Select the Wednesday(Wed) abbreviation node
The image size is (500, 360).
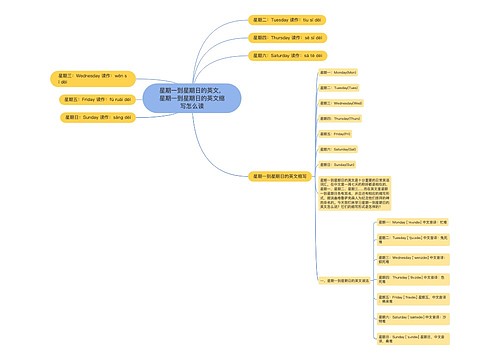341,103
